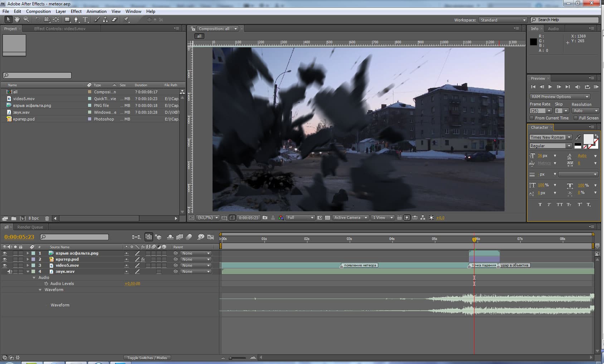
Task: Select the Zoom tool magnifier
Action: (26, 20)
